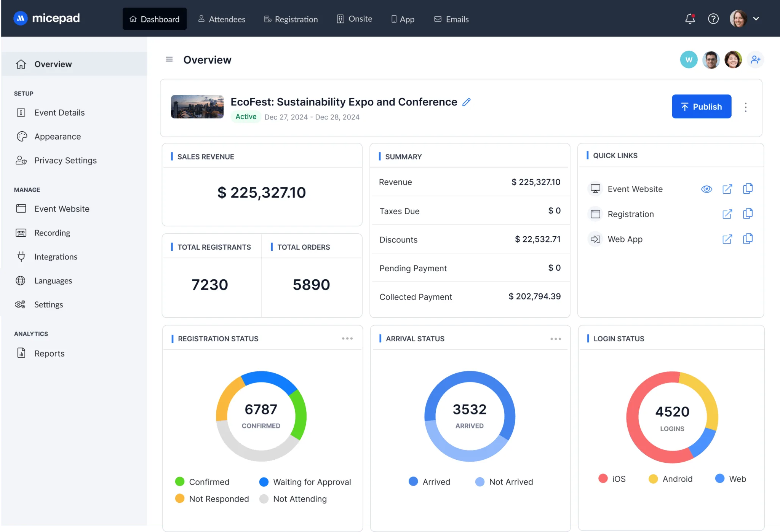Viewport: 780px width, 532px height.
Task: Toggle preview with the eye icon for Event Website
Action: coord(706,189)
